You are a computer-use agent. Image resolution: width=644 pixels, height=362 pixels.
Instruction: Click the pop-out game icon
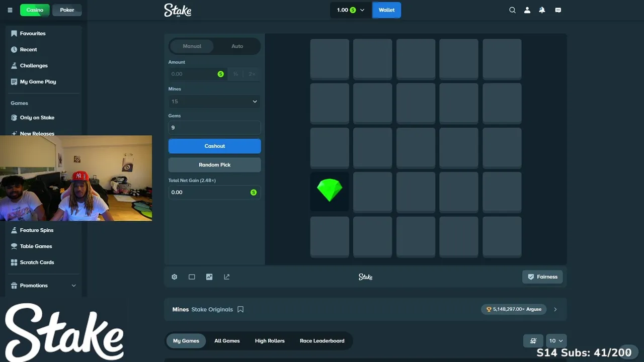pos(226,277)
